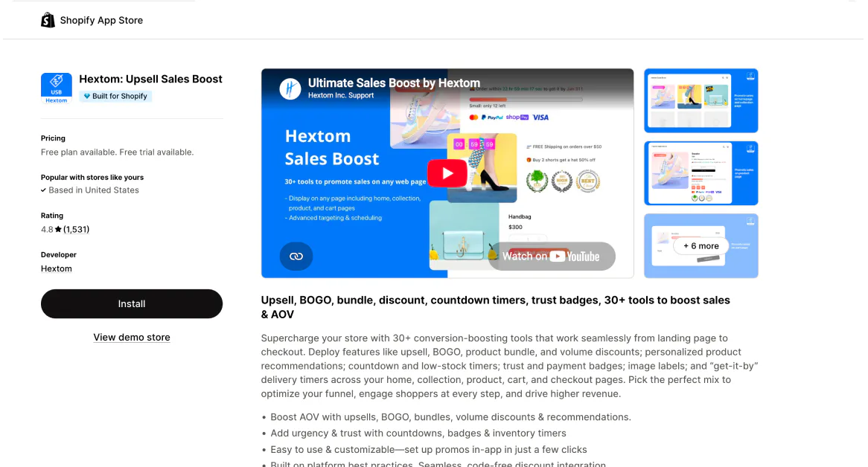Open the 1,531 reviews link
868x467 pixels.
point(77,229)
